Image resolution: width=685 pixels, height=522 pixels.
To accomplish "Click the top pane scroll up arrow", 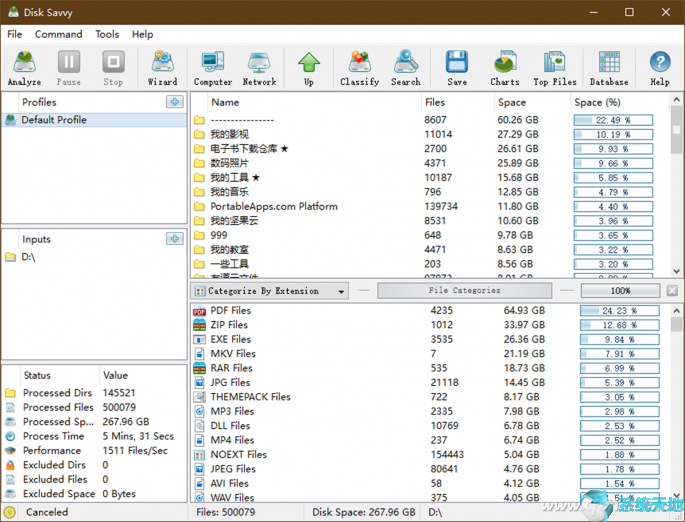I will point(676,100).
